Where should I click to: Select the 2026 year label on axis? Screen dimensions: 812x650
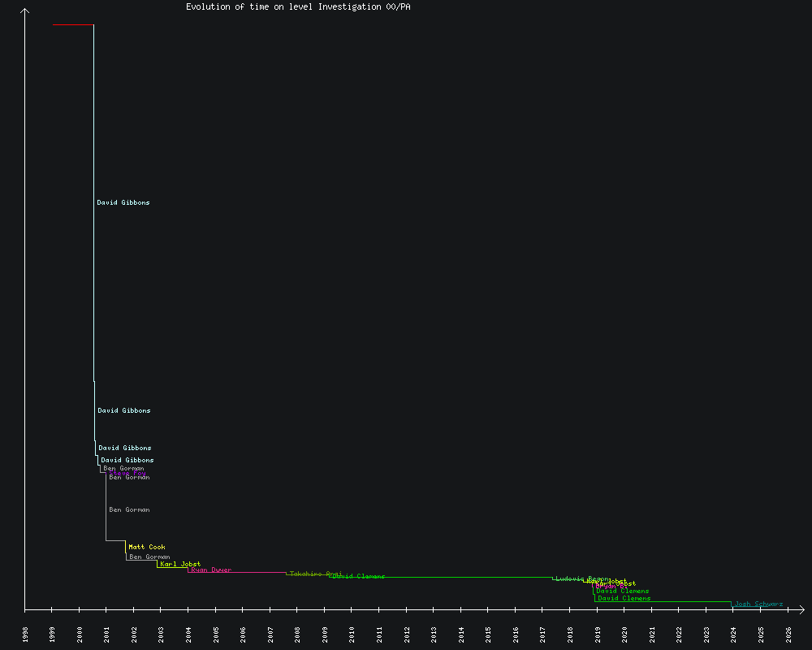pos(788,634)
